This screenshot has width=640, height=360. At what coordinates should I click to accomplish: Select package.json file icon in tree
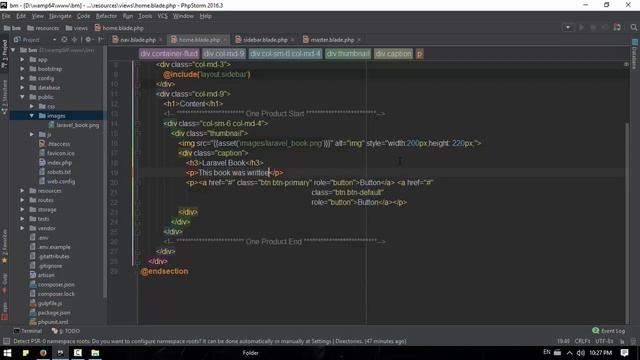pyautogui.click(x=33, y=313)
